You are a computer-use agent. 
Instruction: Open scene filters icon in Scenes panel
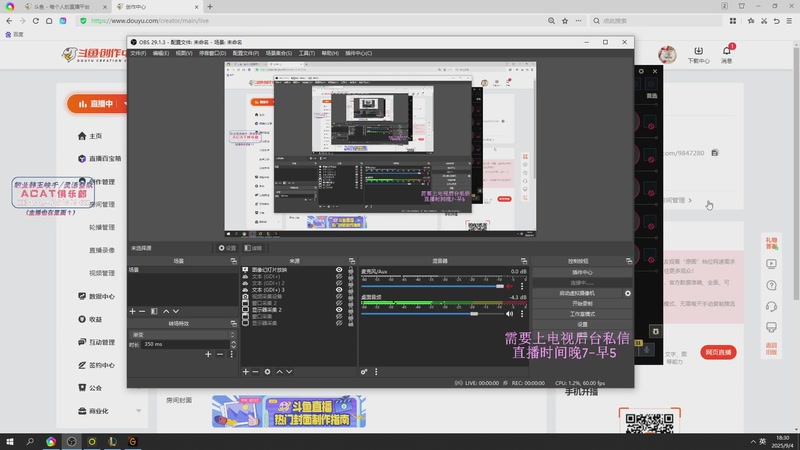click(154, 311)
